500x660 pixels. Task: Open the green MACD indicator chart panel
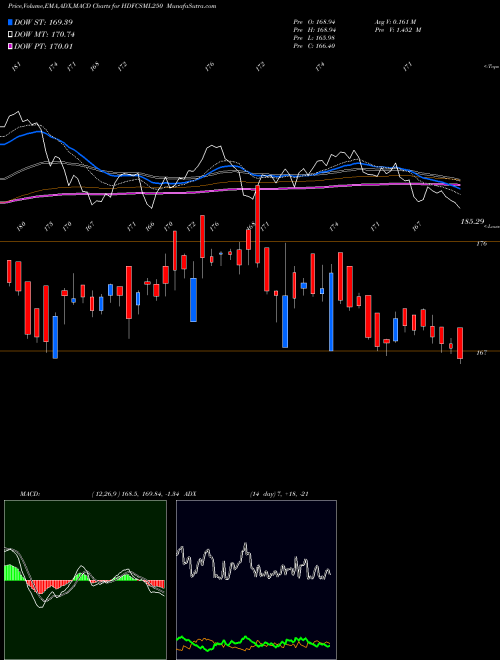[x=85, y=580]
